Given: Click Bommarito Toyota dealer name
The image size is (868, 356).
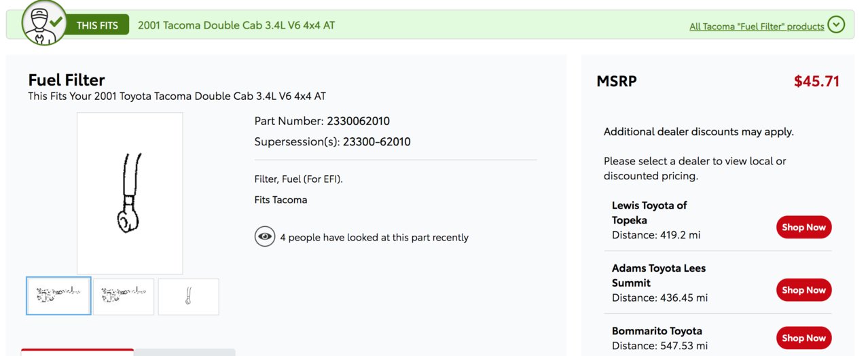Looking at the screenshot, I should pyautogui.click(x=657, y=331).
